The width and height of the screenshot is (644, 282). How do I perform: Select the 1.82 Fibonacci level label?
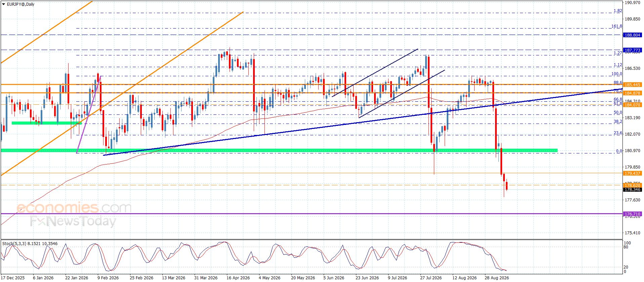618,11
